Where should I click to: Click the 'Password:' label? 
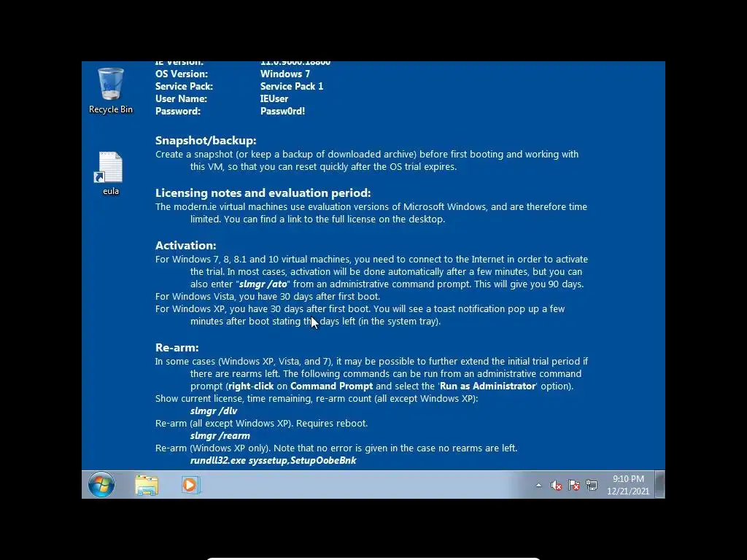click(x=178, y=111)
